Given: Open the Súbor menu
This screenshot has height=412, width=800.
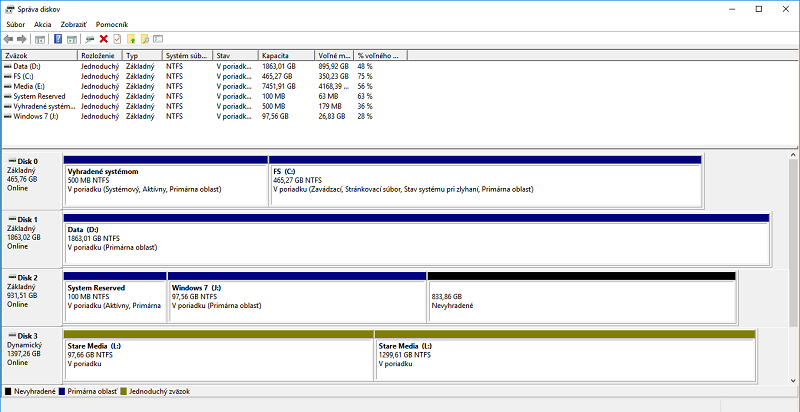Looking at the screenshot, I should (16, 24).
